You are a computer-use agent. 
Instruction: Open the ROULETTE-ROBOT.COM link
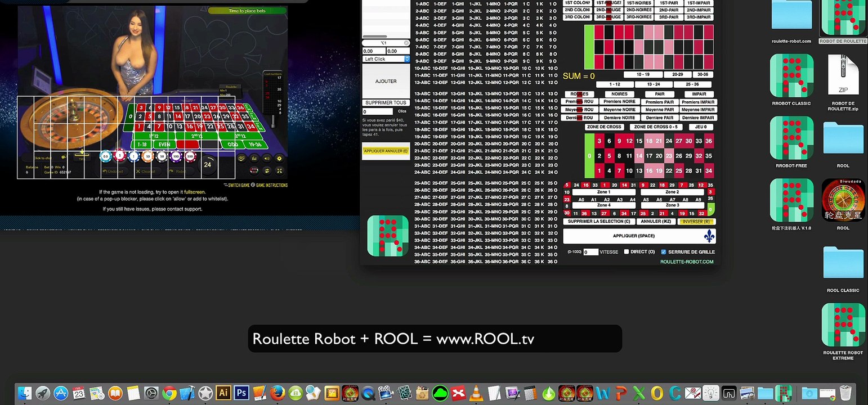point(687,262)
